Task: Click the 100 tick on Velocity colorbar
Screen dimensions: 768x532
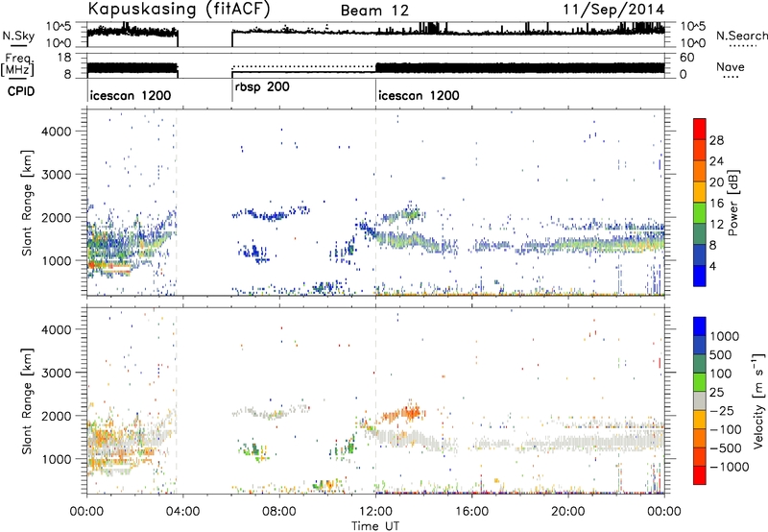Action: click(x=722, y=374)
